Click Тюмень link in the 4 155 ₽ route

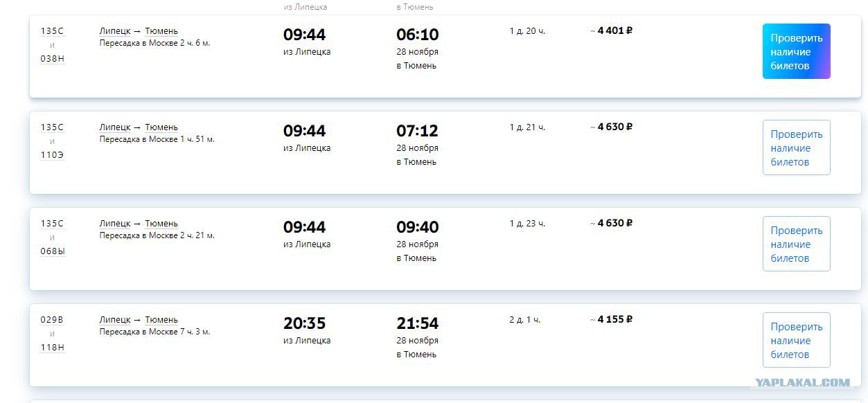[x=161, y=320]
